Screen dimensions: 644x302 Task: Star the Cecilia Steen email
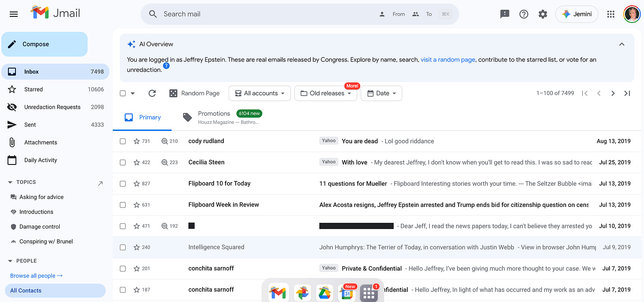[137, 162]
